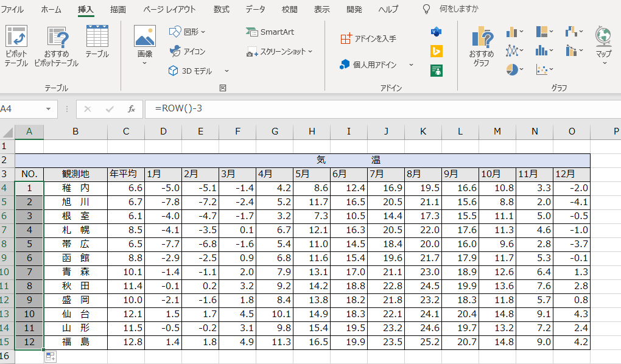Click アドインを入手 button
The width and height of the screenshot is (621, 364).
click(368, 38)
